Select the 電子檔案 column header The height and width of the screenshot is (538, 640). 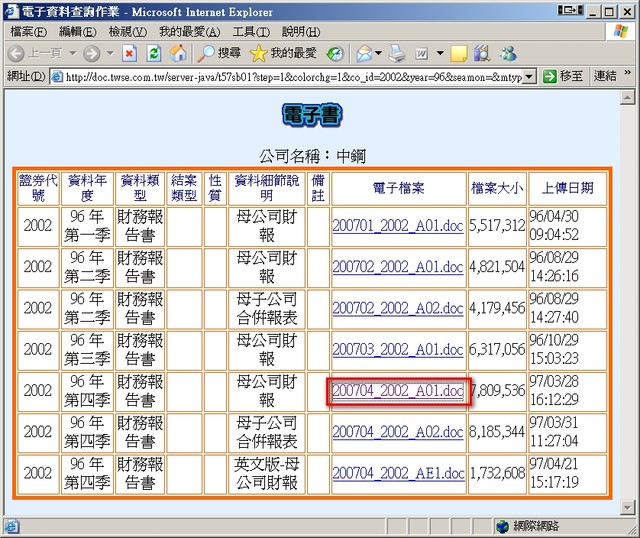[398, 188]
